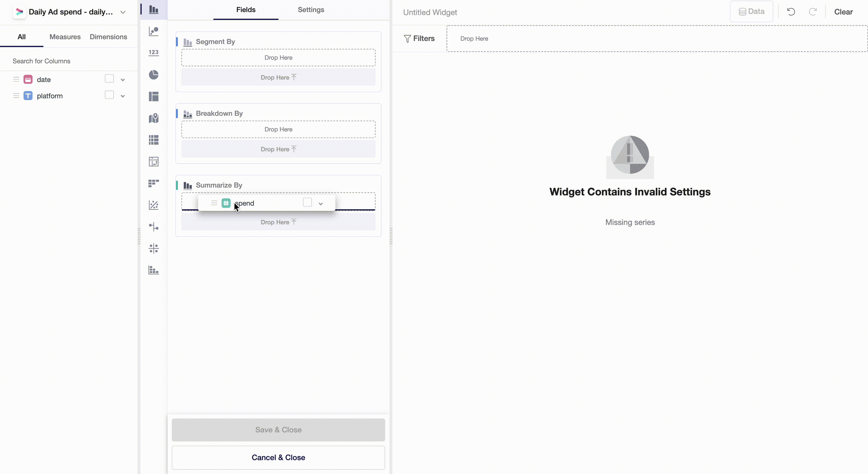Switch to the Measures tab

65,37
